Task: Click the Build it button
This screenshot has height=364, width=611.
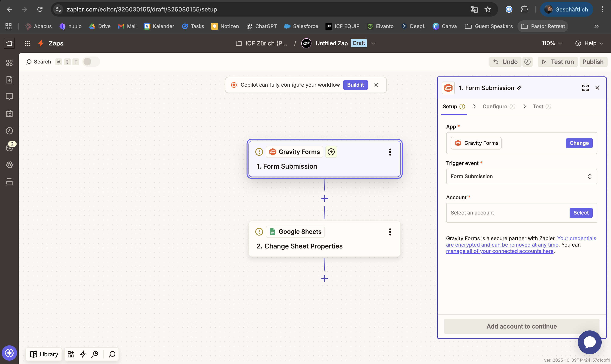Action: (355, 85)
